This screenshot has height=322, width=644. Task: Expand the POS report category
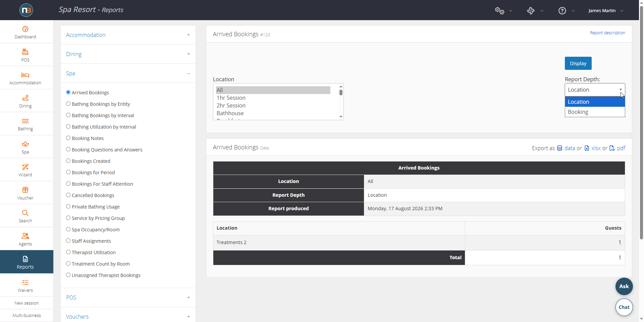point(128,297)
